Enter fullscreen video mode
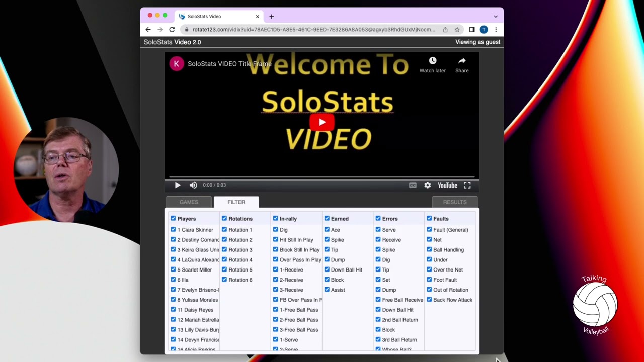The width and height of the screenshot is (644, 362). [467, 185]
